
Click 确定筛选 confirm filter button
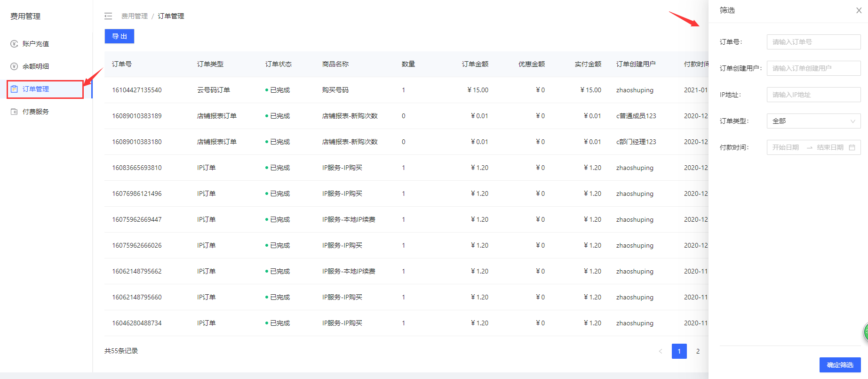click(840, 365)
